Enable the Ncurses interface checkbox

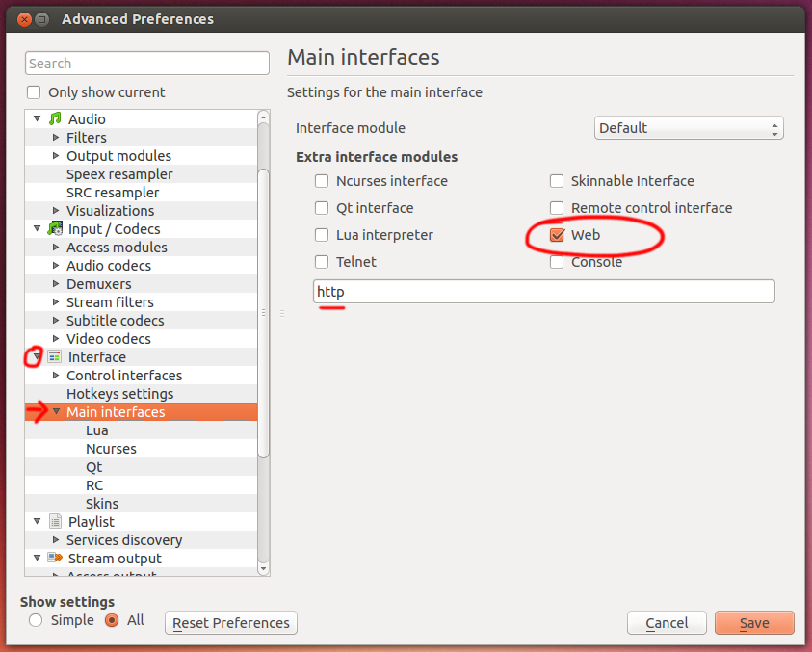coord(322,181)
